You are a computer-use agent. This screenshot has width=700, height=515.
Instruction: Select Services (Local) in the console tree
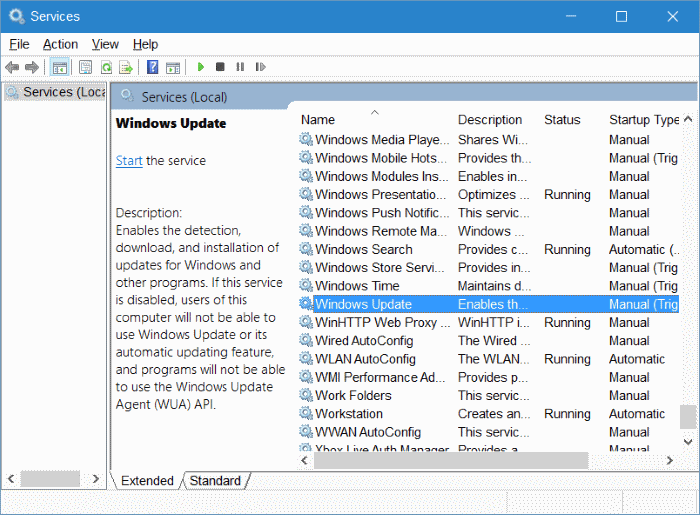click(58, 92)
